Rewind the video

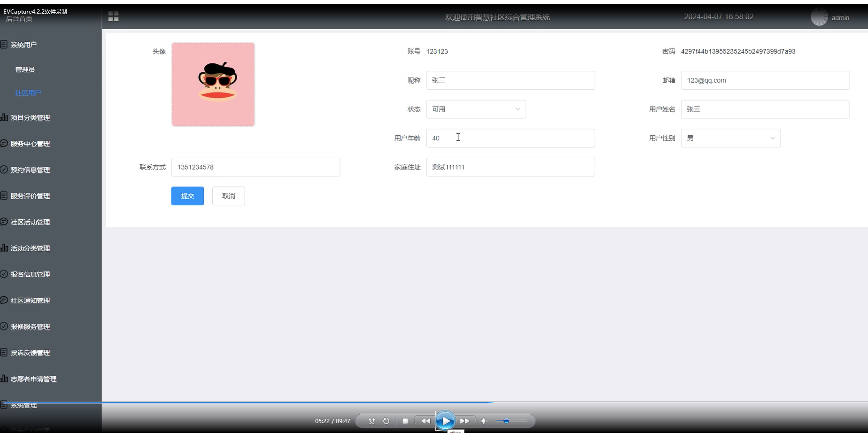coord(426,421)
